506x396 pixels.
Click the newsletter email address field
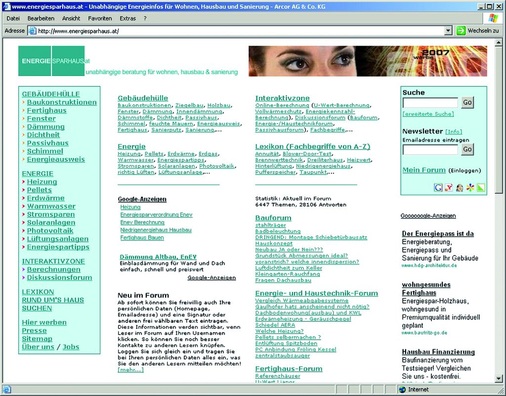click(x=431, y=150)
